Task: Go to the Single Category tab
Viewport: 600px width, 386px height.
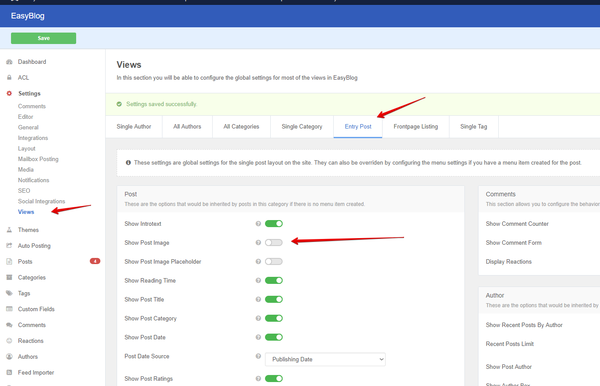Action: pos(302,127)
